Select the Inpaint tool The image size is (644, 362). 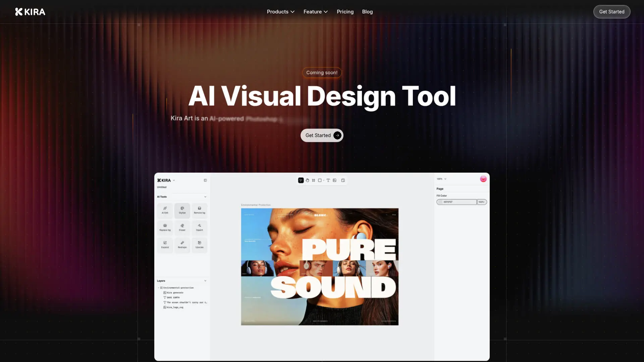pyautogui.click(x=200, y=228)
